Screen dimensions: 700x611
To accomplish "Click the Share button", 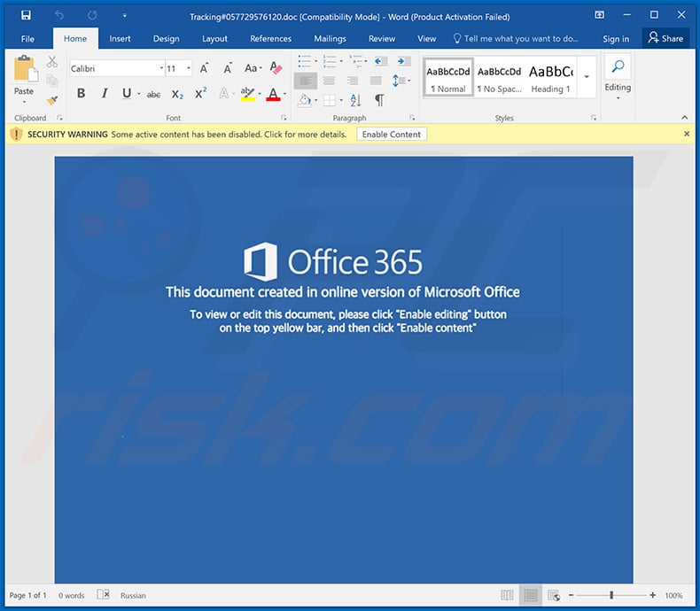I will click(x=665, y=38).
